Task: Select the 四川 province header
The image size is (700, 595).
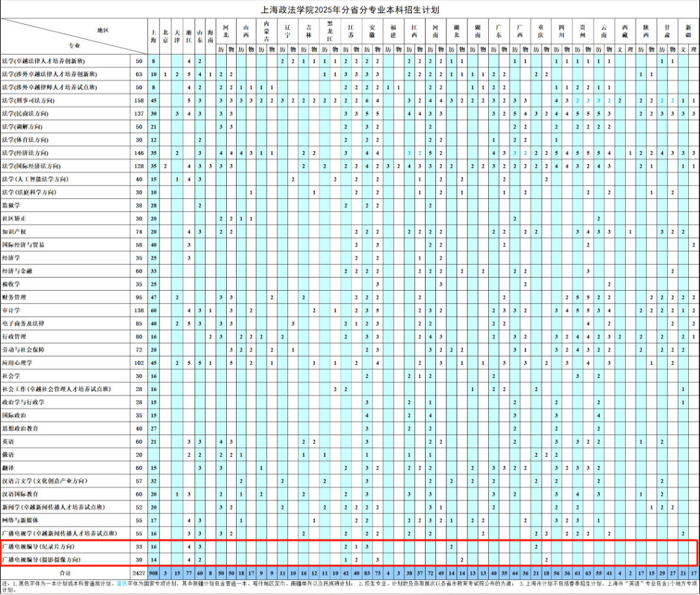Action: point(562,31)
